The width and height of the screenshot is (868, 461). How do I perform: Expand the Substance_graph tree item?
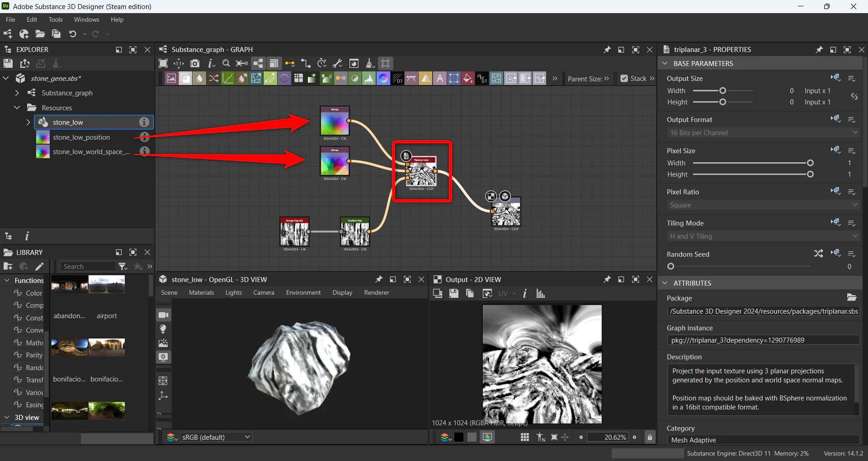tap(17, 93)
